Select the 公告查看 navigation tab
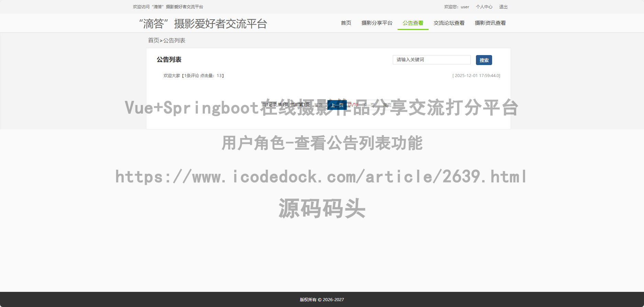This screenshot has height=307, width=644. tap(413, 23)
